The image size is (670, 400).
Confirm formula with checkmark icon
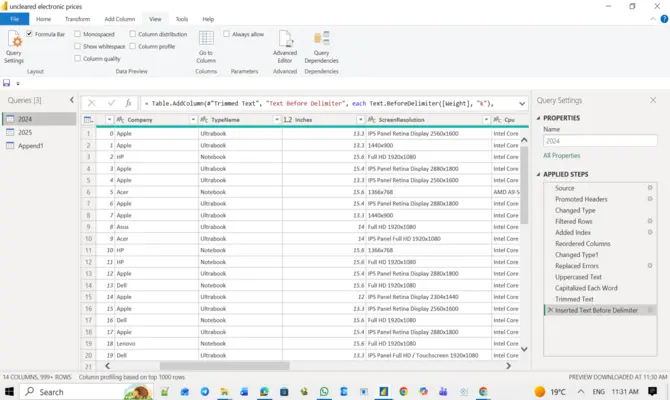[x=111, y=103]
